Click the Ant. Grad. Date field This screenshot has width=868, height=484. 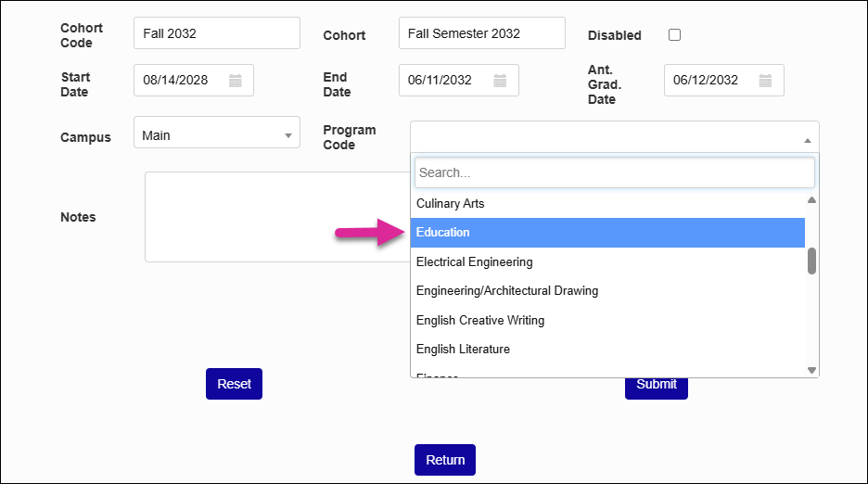(x=724, y=81)
